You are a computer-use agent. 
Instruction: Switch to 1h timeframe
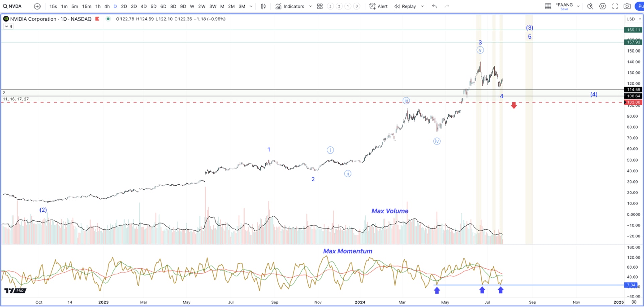pos(98,6)
